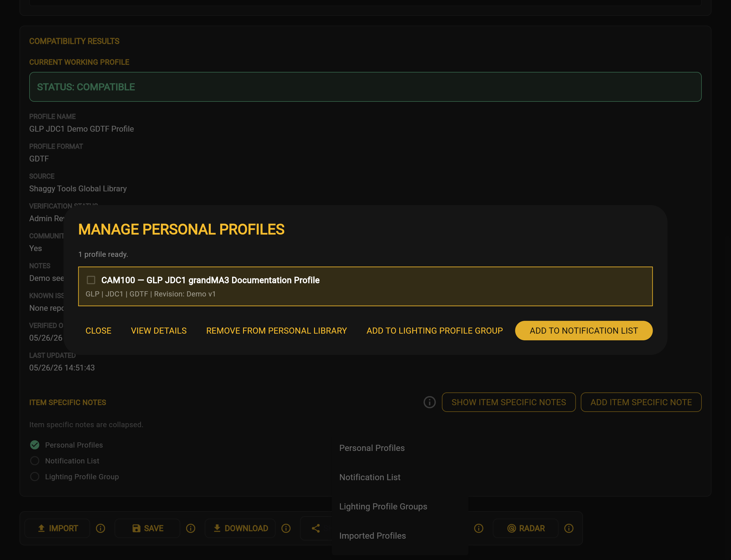The height and width of the screenshot is (560, 731).
Task: Open the info icon next to SAVE
Action: point(191,528)
